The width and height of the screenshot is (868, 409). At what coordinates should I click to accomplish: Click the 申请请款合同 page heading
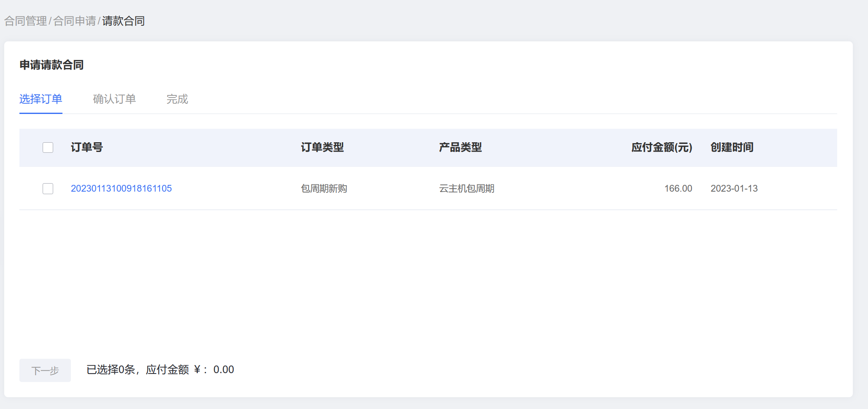51,65
